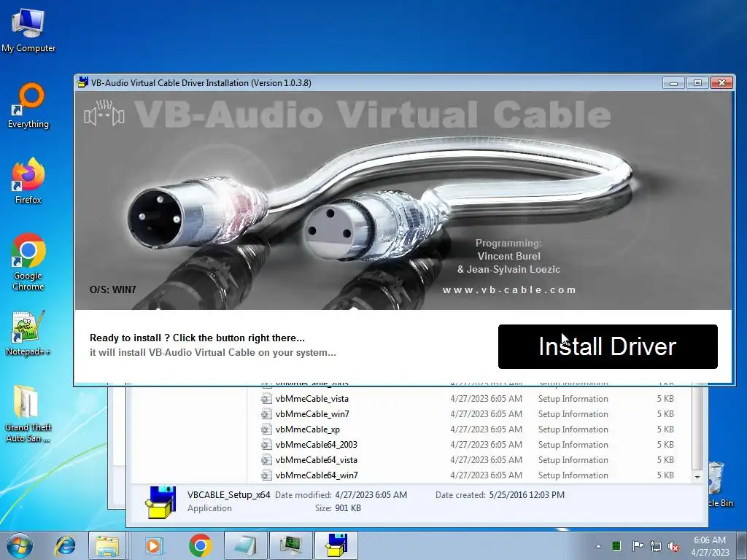Viewport: 747px width, 560px height.
Task: Open Windows Media Player from the taskbar
Action: click(x=153, y=545)
